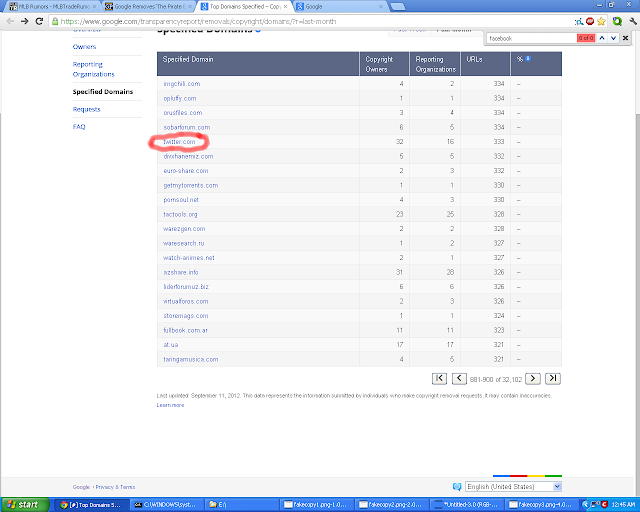Click the green magnifier extension icon

tap(617, 21)
